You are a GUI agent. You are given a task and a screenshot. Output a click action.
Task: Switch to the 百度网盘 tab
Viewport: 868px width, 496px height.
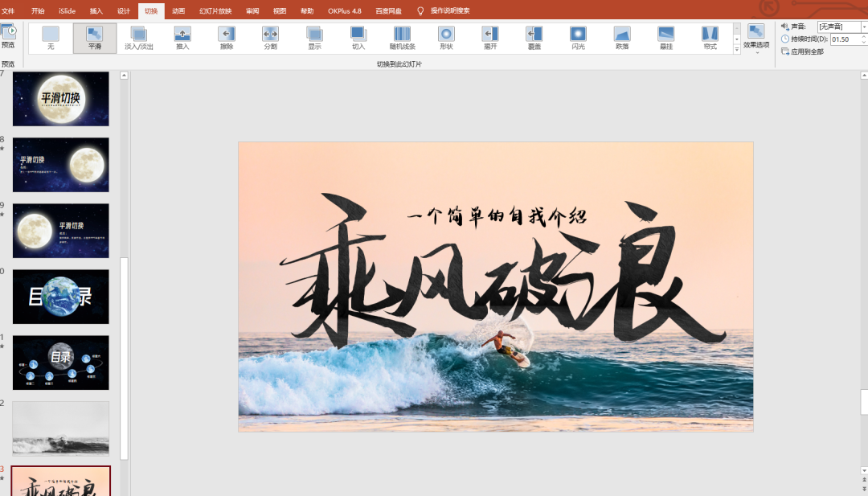pos(389,11)
